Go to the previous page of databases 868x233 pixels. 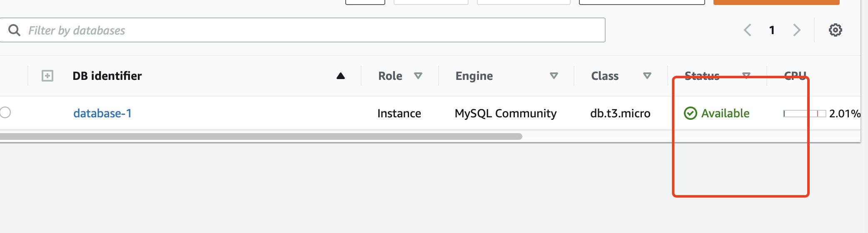748,30
